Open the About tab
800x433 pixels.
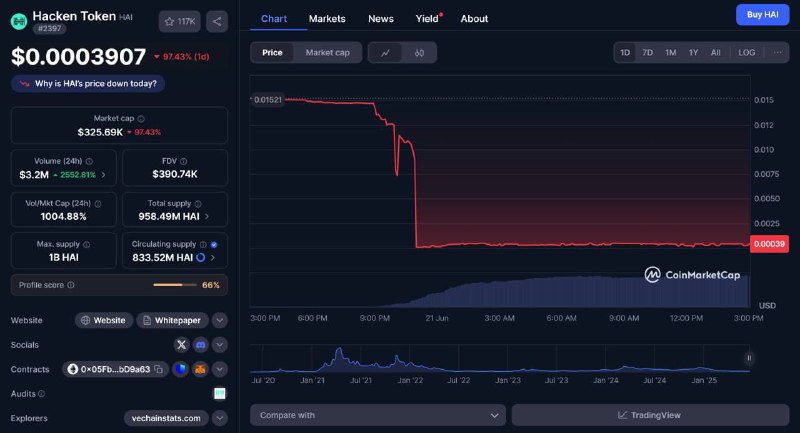tap(474, 19)
